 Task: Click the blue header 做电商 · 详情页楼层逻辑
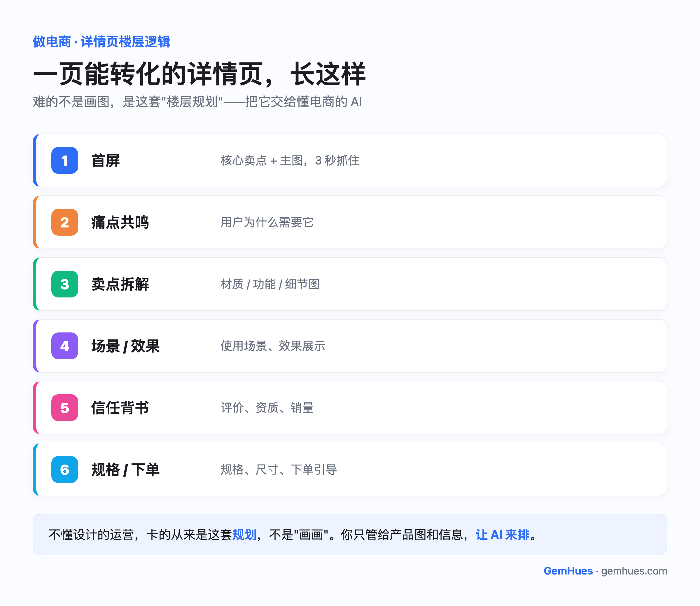coord(101,42)
